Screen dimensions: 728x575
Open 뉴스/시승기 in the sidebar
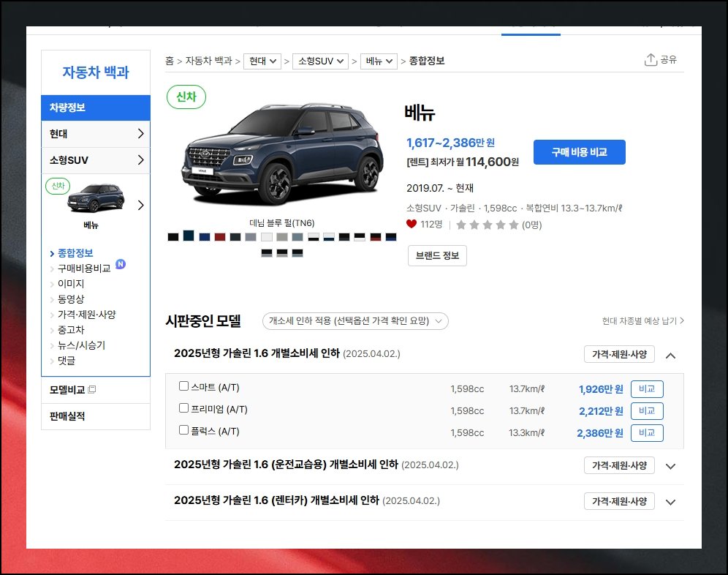pyautogui.click(x=81, y=345)
